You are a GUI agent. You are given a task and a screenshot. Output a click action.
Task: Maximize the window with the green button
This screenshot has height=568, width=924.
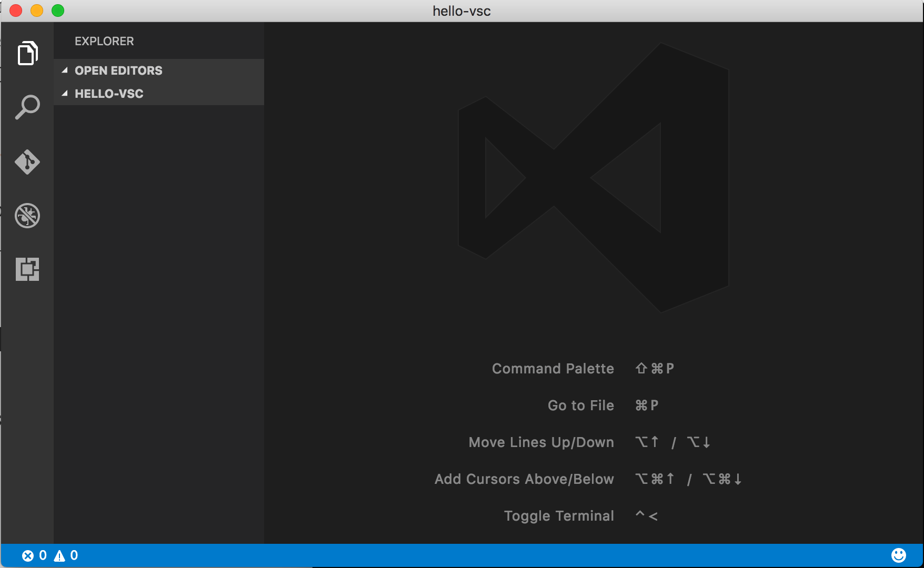pos(58,10)
